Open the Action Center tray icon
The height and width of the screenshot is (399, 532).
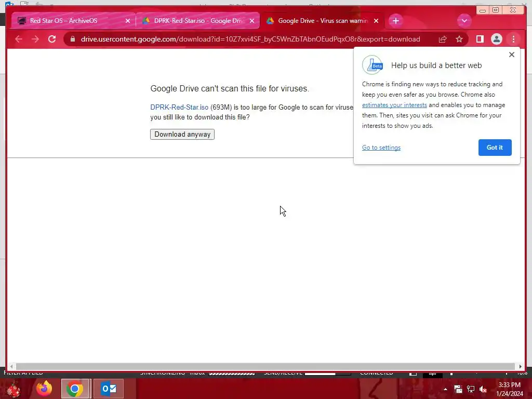458,389
